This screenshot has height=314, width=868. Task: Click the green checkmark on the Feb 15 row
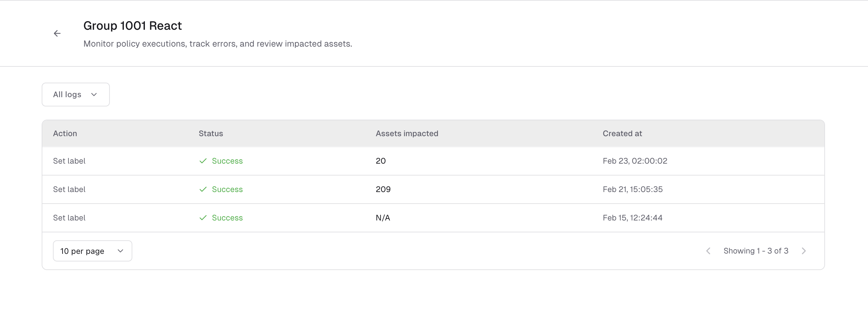coord(203,218)
